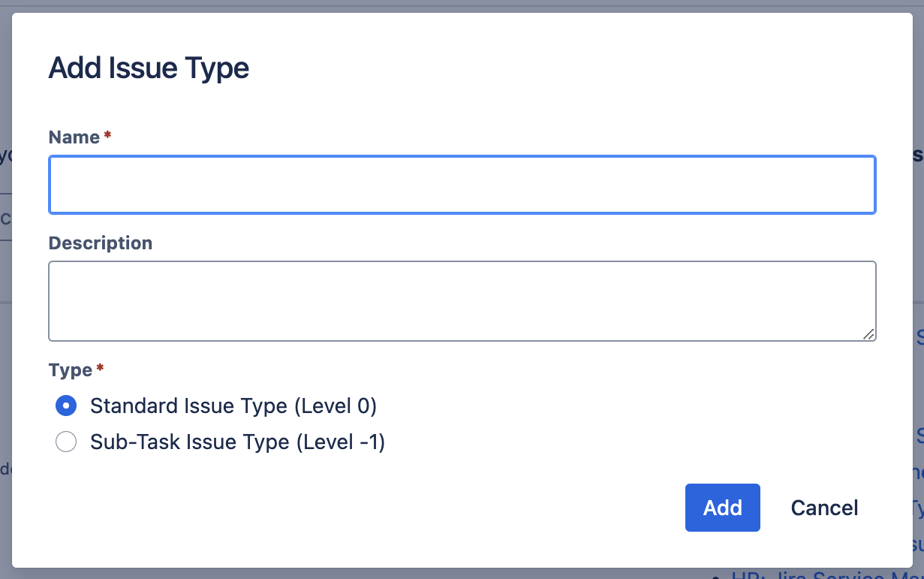Click the obscured search field behind dialog's left edge
This screenshot has height=579, width=924.
pyautogui.click(x=5, y=219)
